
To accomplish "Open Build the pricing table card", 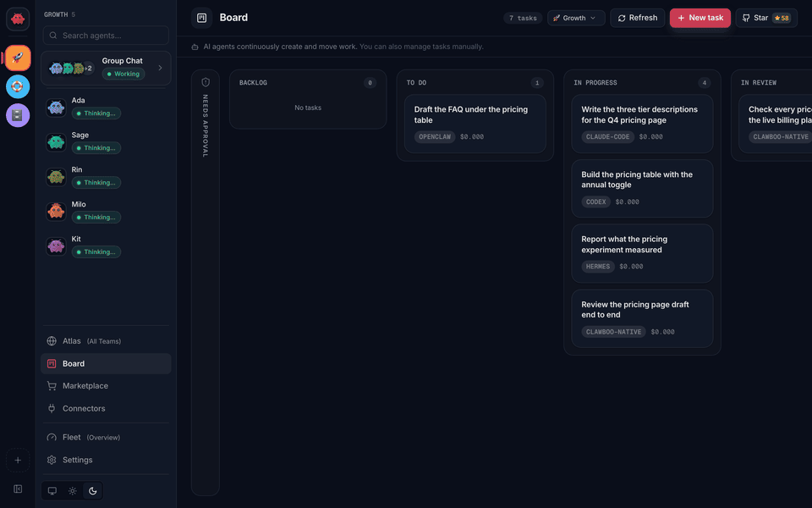I will point(642,189).
